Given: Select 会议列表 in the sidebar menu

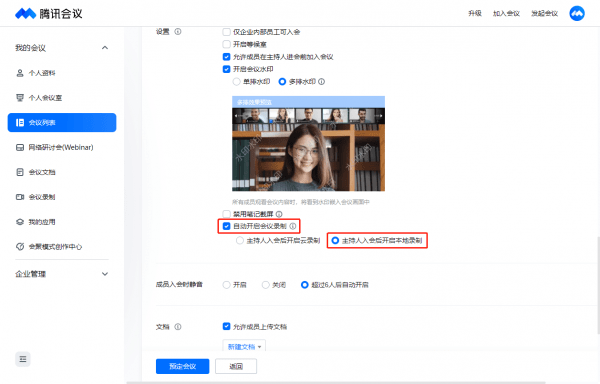Looking at the screenshot, I should [62, 122].
